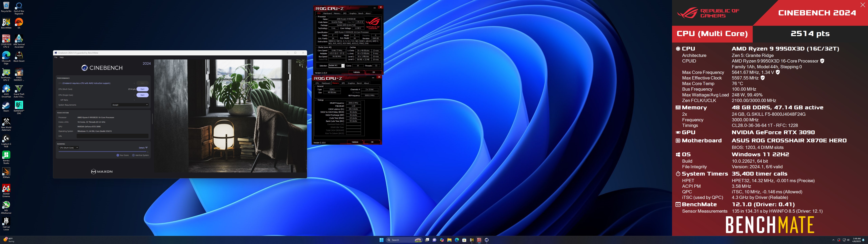Click Validate in lower CPU-Z window

click(x=355, y=142)
